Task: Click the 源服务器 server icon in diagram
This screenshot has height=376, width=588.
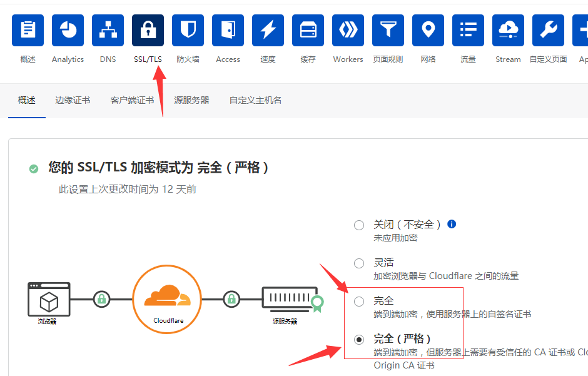Action: (x=292, y=300)
